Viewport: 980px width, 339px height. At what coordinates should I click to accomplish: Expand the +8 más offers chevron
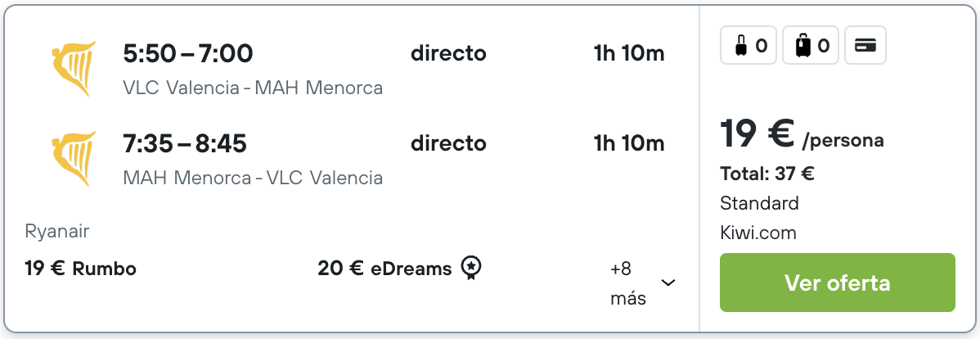coord(668,282)
